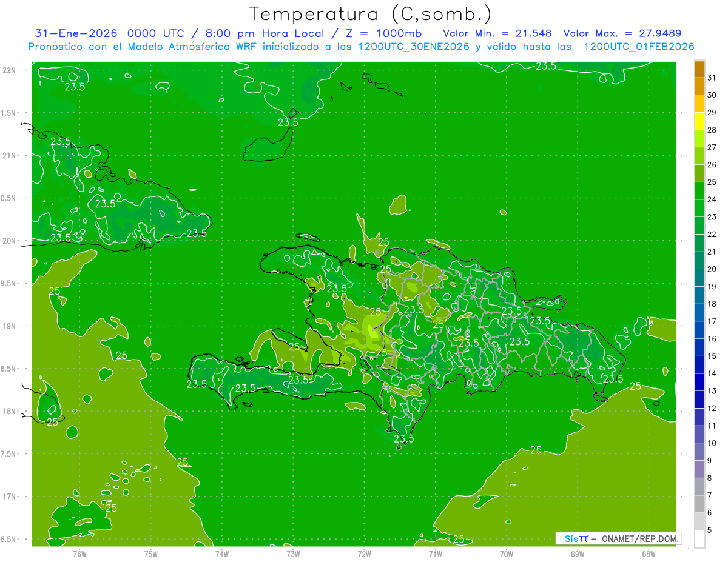Click the '70W' longitude axis label
Viewport: 728px width, 562px height.
point(507,554)
